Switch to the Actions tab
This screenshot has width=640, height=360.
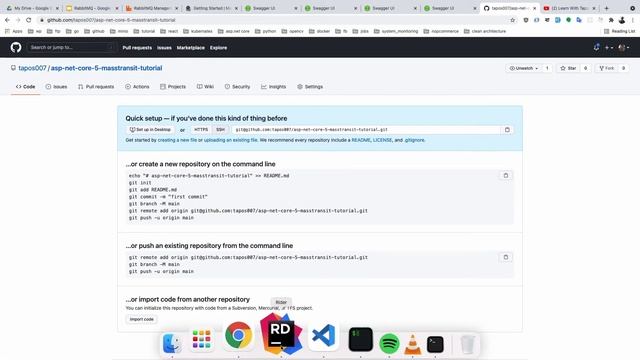[137, 87]
